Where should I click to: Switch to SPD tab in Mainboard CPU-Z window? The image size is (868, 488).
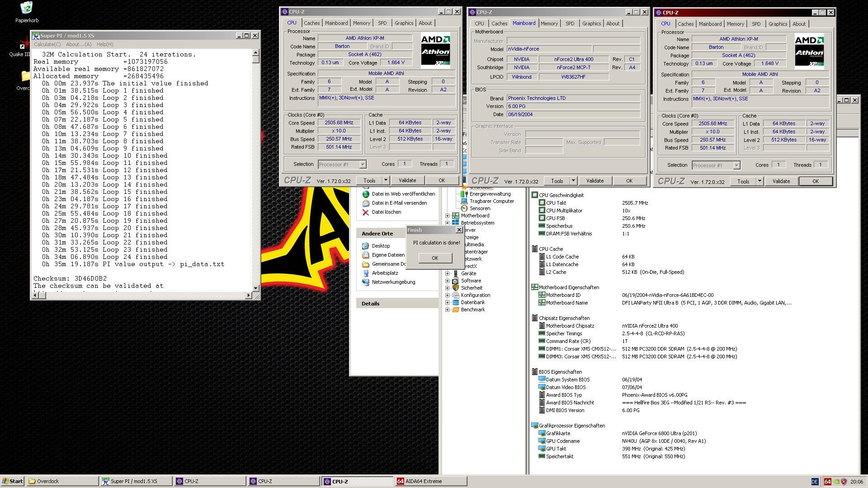click(570, 23)
